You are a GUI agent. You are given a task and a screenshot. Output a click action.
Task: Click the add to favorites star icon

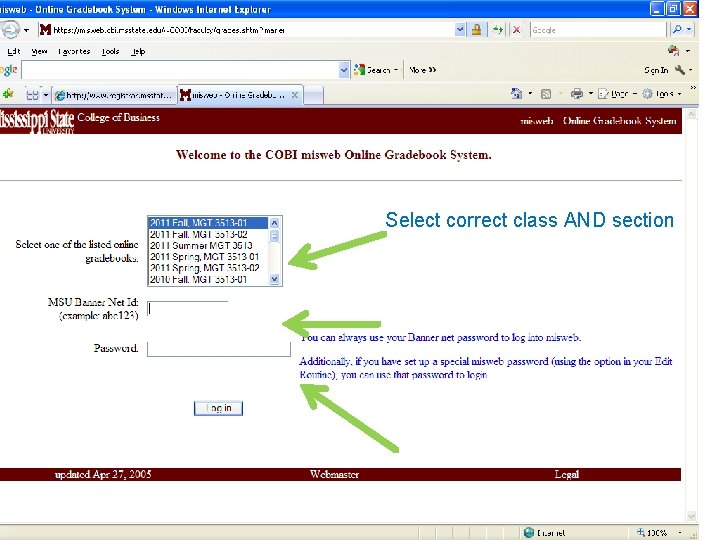(8, 94)
